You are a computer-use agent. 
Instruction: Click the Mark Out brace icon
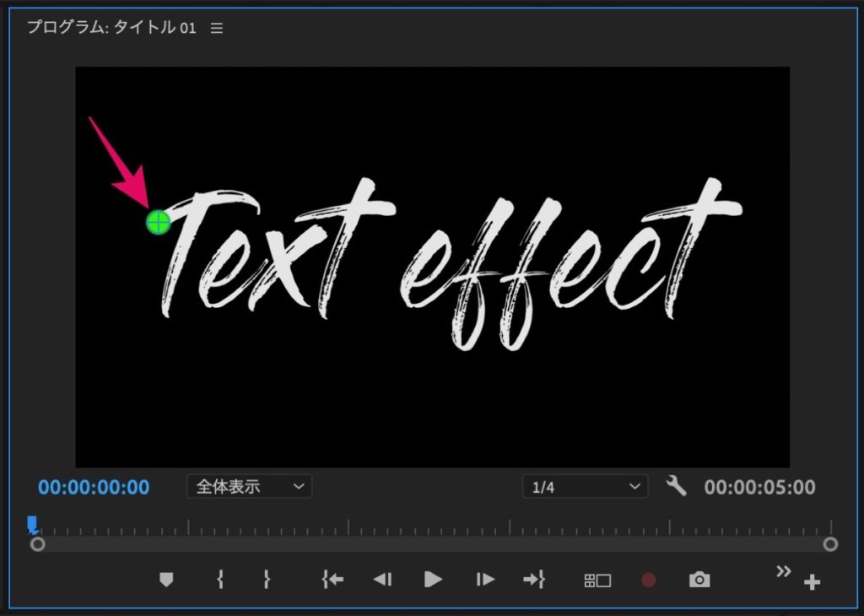(x=267, y=579)
